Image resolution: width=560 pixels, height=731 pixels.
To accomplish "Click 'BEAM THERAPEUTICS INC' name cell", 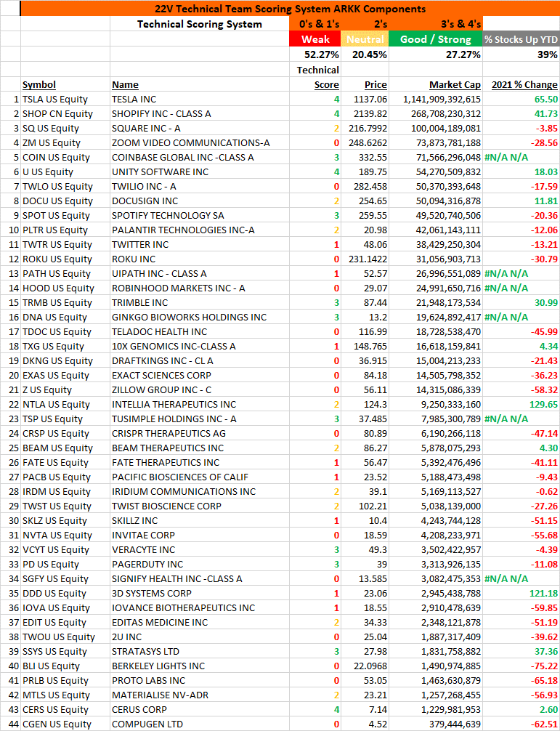I will (x=200, y=448).
